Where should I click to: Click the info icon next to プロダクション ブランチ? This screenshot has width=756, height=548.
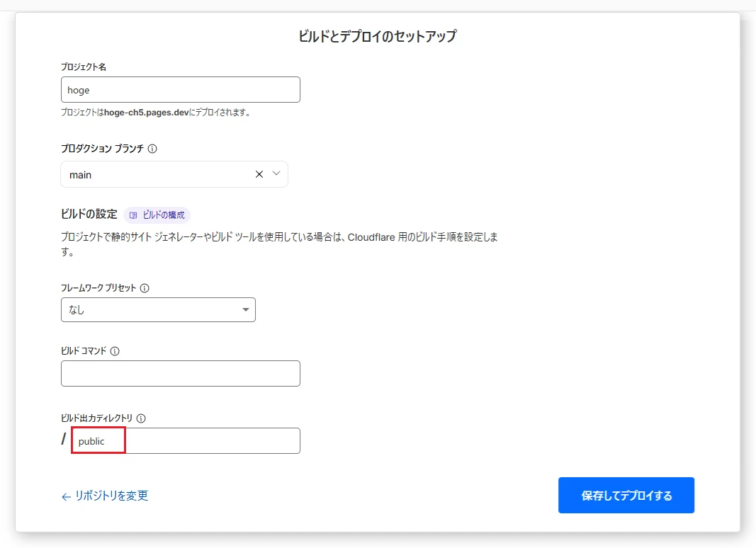152,149
